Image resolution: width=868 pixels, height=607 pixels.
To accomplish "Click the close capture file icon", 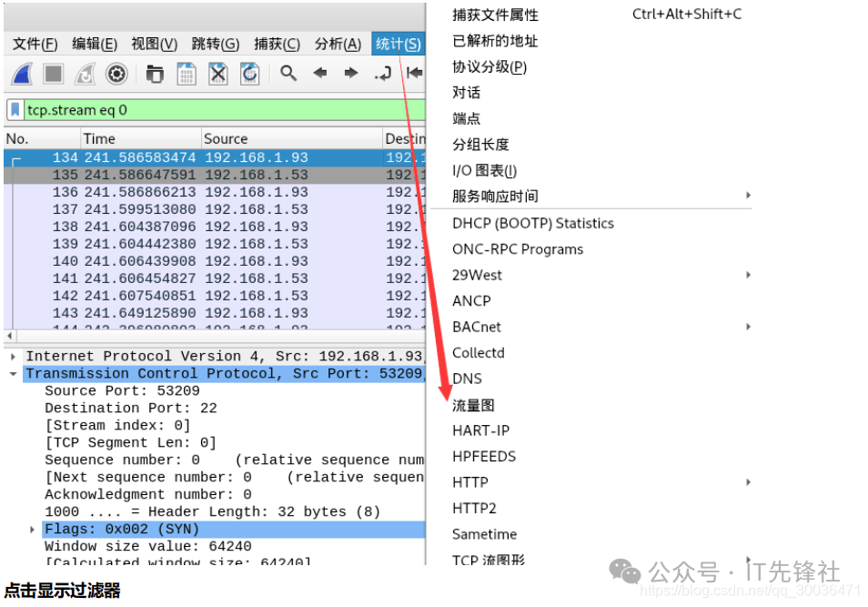I will click(217, 74).
